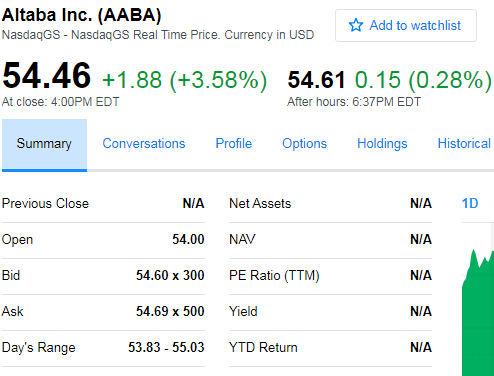Click the Day's Range value
Image resolution: width=494 pixels, height=376 pixels.
(x=166, y=347)
